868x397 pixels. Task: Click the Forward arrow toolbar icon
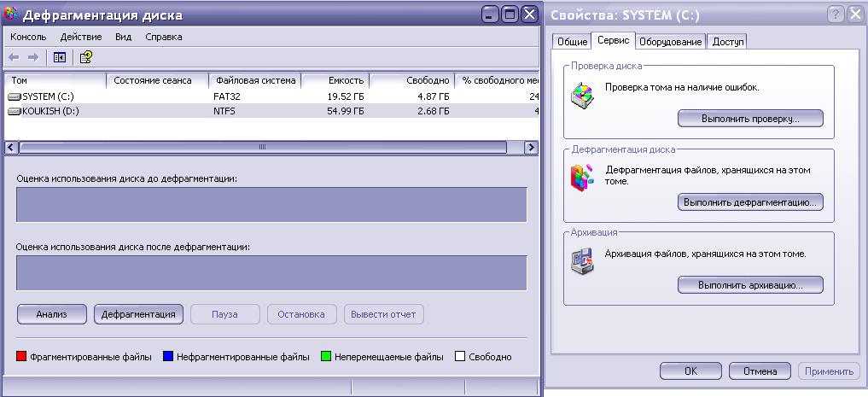click(x=33, y=57)
